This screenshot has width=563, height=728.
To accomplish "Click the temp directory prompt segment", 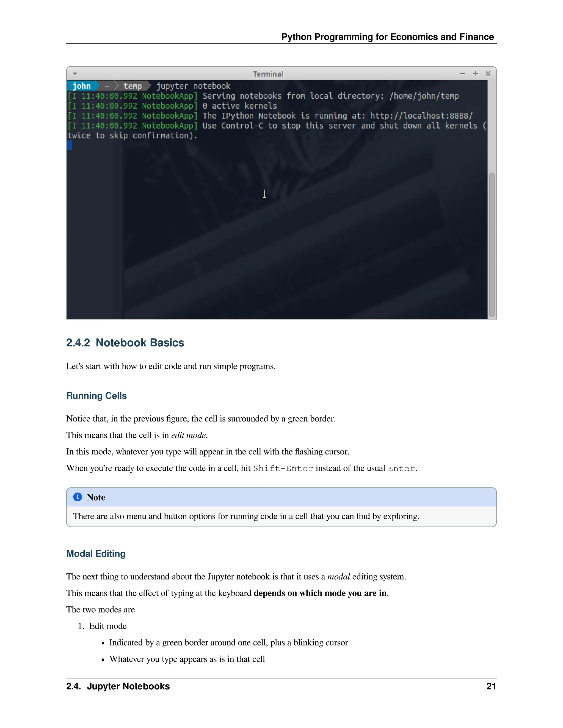I will tap(133, 86).
